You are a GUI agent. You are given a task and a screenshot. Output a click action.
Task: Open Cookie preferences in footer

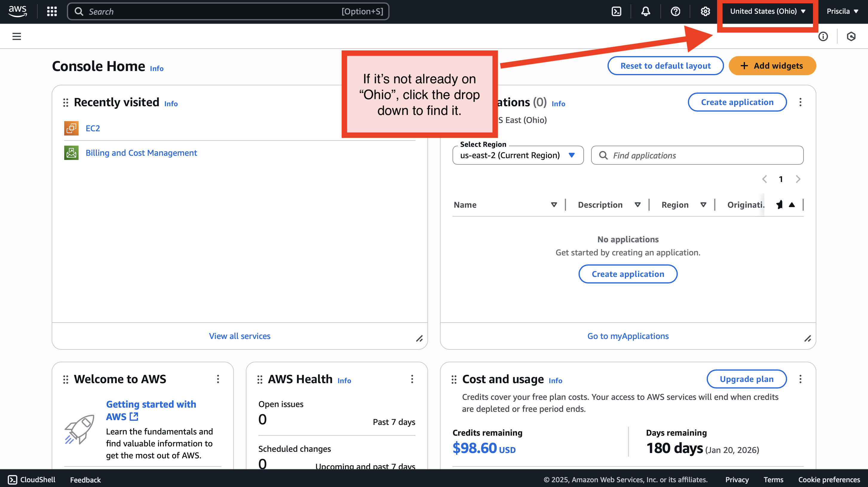point(829,480)
